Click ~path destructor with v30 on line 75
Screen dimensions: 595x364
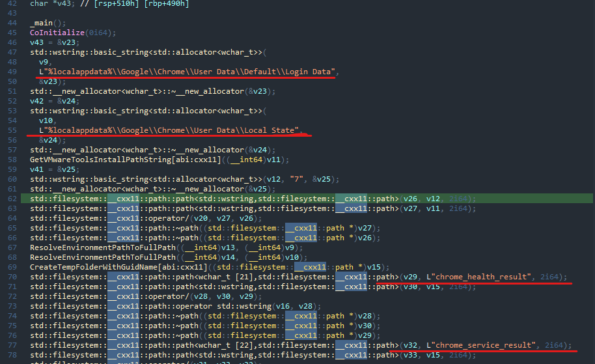(205, 326)
